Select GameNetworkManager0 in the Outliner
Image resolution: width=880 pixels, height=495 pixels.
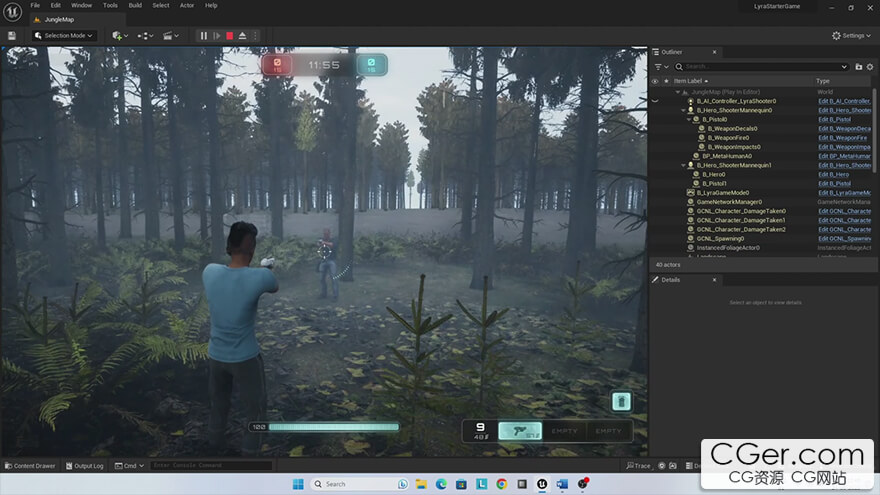(729, 202)
